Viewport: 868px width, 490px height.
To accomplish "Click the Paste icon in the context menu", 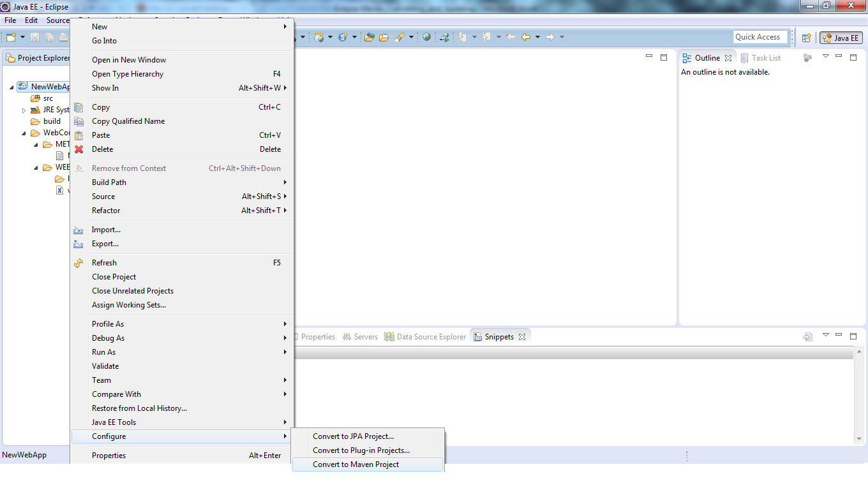I will (78, 135).
